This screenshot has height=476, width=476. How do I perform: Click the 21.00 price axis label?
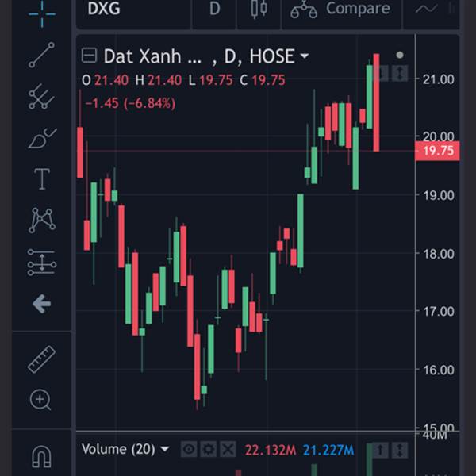[x=439, y=79]
